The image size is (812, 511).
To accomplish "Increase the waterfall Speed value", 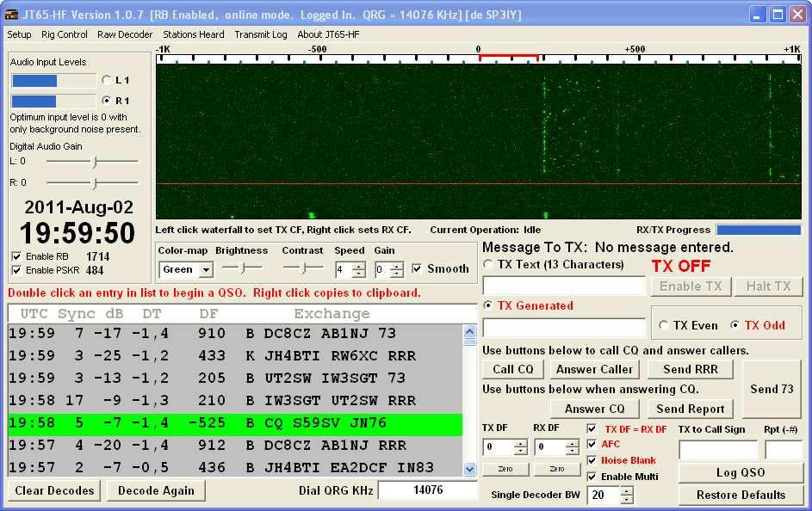I will pos(359,266).
